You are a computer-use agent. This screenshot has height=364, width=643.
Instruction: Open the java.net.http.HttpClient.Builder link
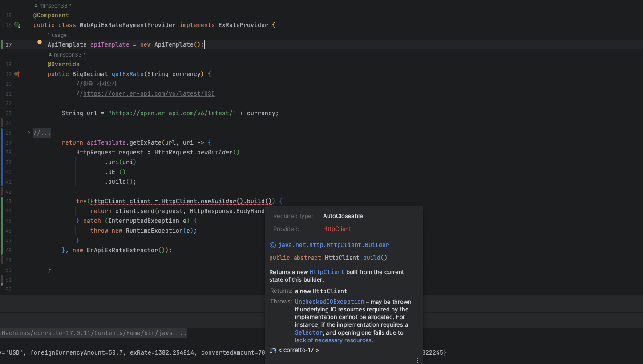[x=334, y=245]
